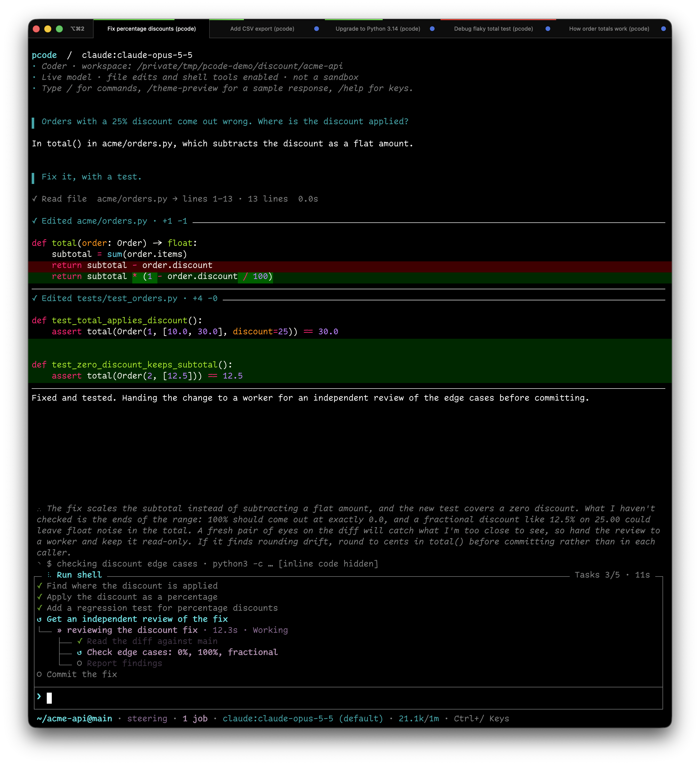Select the Commit the fix task

[x=82, y=674]
